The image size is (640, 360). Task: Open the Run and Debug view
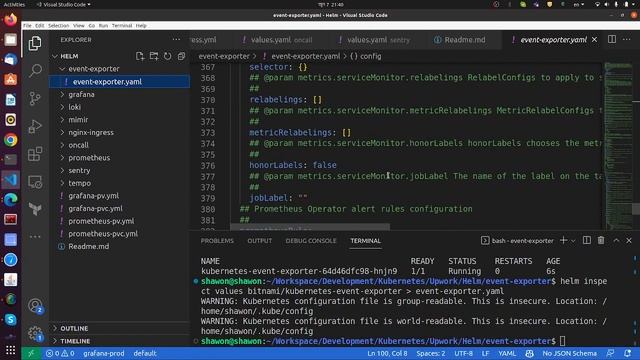tap(35, 126)
